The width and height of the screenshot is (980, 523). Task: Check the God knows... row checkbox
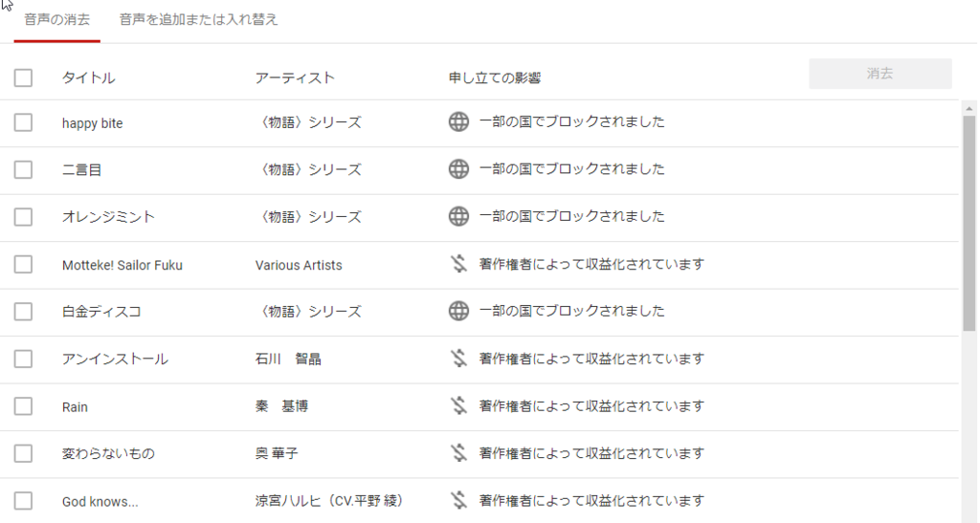click(23, 501)
